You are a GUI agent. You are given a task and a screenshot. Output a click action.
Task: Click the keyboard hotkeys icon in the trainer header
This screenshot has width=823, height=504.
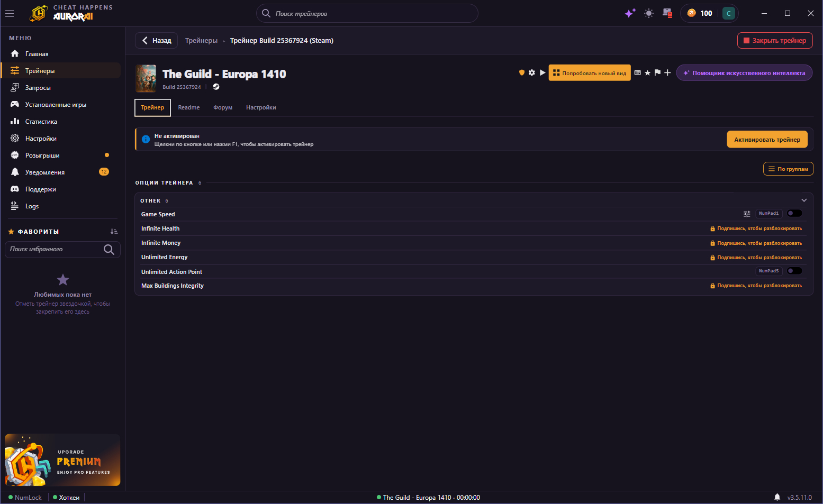click(x=638, y=73)
